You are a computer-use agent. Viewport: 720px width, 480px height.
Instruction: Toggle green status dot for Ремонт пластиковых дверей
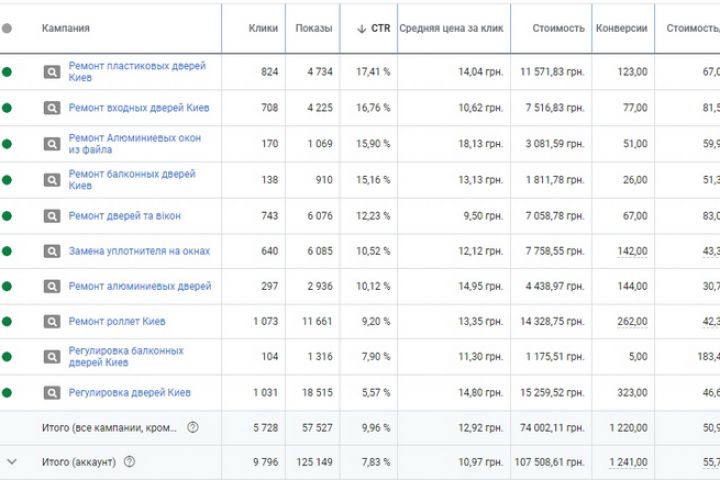click(x=8, y=72)
